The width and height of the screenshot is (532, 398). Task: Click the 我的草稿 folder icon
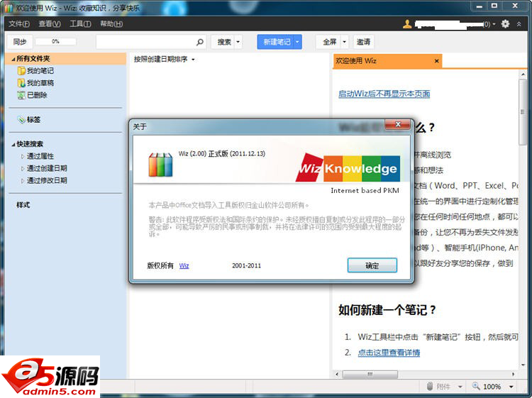21,83
